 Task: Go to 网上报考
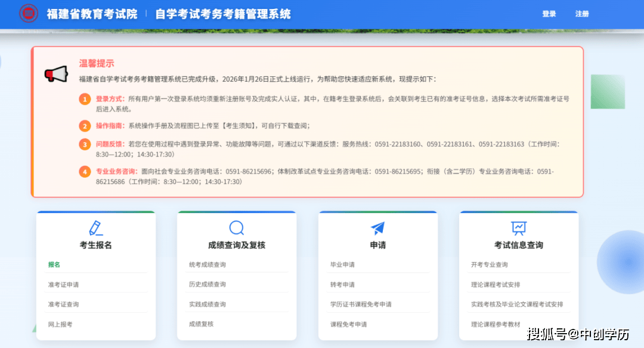[x=60, y=324]
